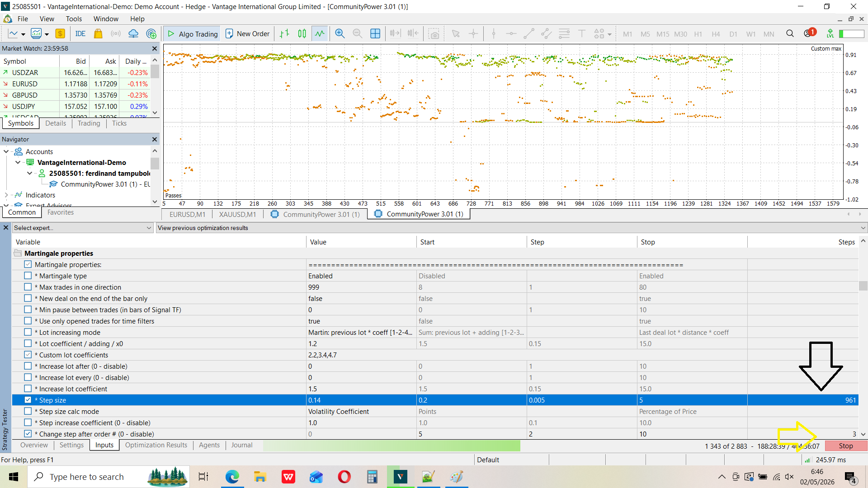Viewport: 868px width, 488px height.
Task: Toggle checkbox for Lot increasing mode
Action: coord(28,332)
